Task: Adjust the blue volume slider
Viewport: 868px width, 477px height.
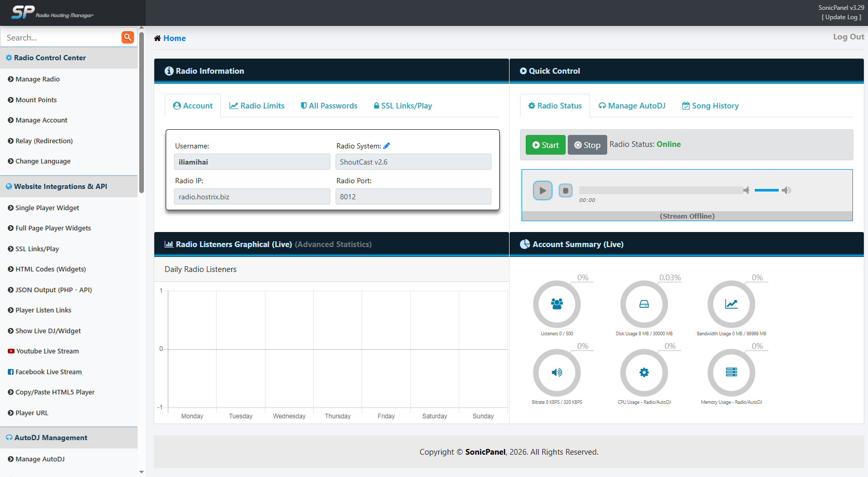Action: (766, 190)
